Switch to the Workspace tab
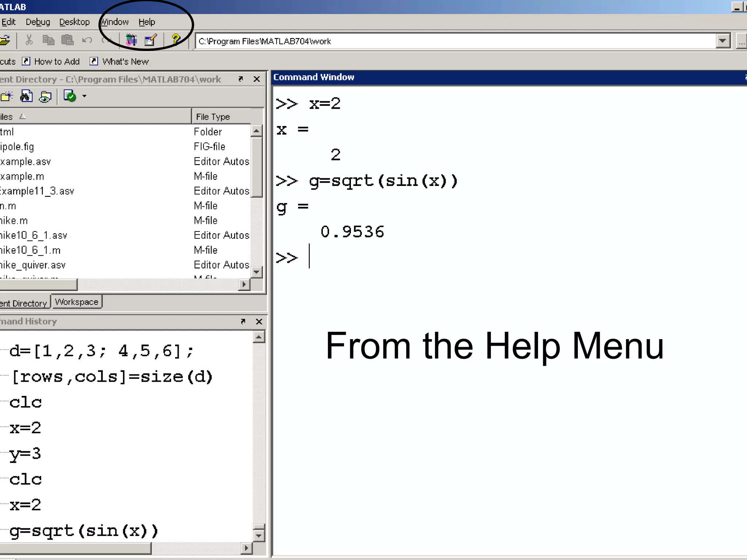 [x=77, y=302]
